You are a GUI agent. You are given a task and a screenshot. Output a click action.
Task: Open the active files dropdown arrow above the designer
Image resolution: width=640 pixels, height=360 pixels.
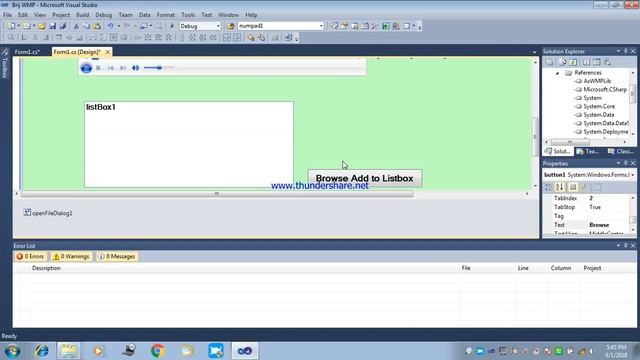point(534,52)
